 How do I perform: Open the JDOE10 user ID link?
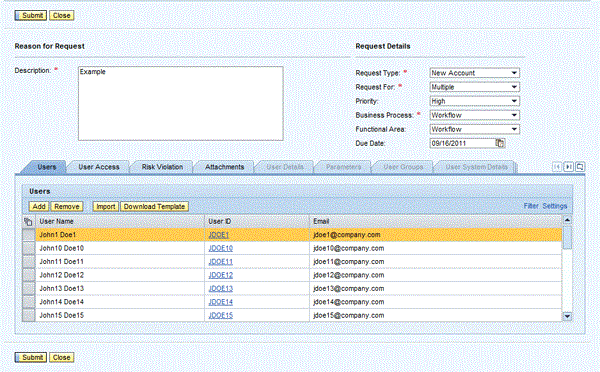(220, 248)
